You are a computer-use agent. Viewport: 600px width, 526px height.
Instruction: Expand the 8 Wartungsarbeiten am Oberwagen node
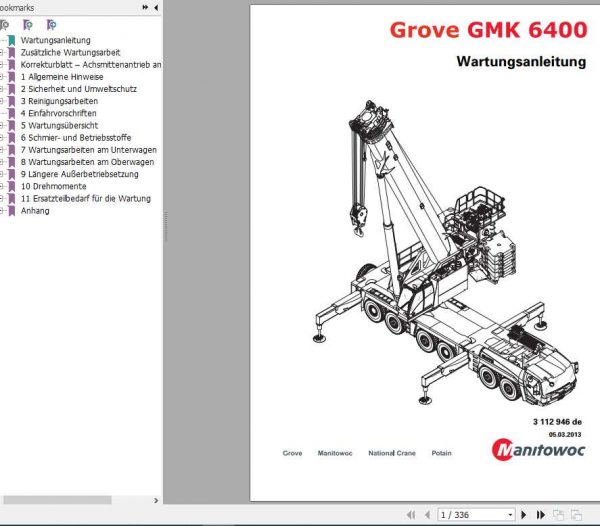point(2,162)
